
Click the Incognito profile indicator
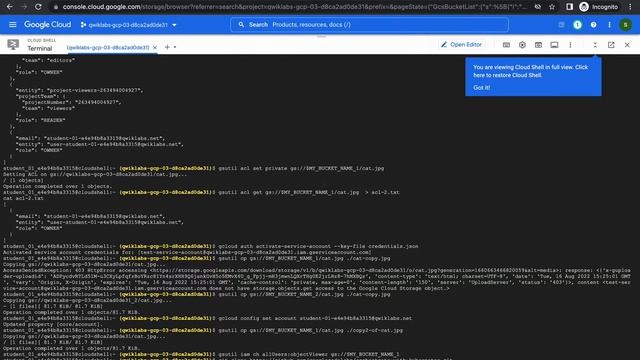pyautogui.click(x=599, y=7)
